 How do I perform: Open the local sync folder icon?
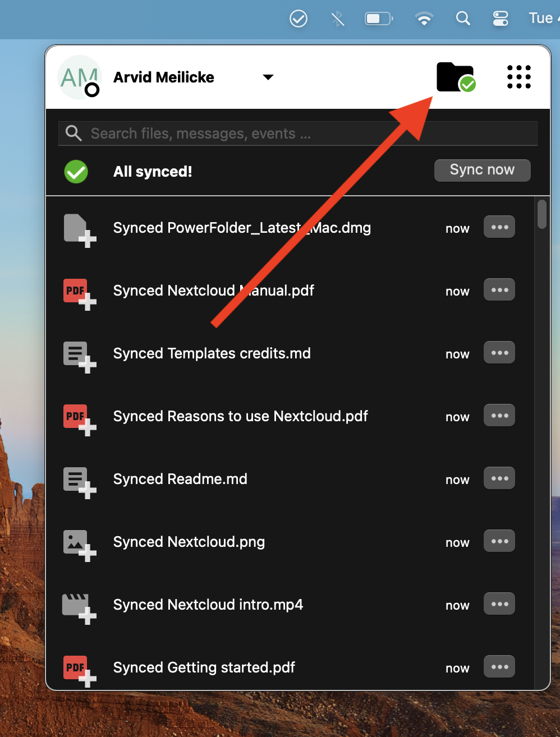click(x=456, y=77)
